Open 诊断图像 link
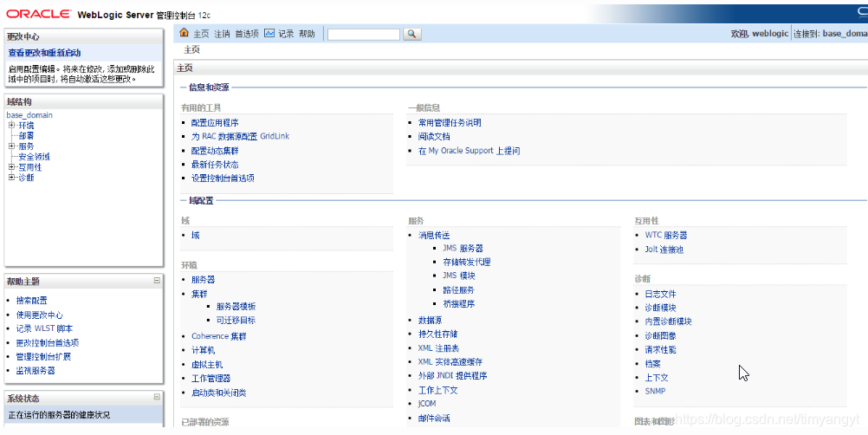The height and width of the screenshot is (435, 868). coord(660,336)
